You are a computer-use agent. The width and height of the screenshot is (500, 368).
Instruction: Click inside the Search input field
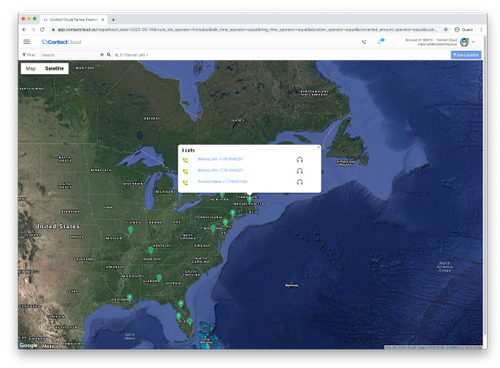click(69, 55)
